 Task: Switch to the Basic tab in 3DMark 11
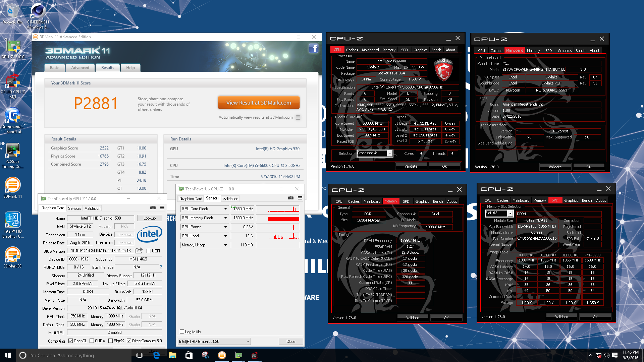tap(54, 68)
